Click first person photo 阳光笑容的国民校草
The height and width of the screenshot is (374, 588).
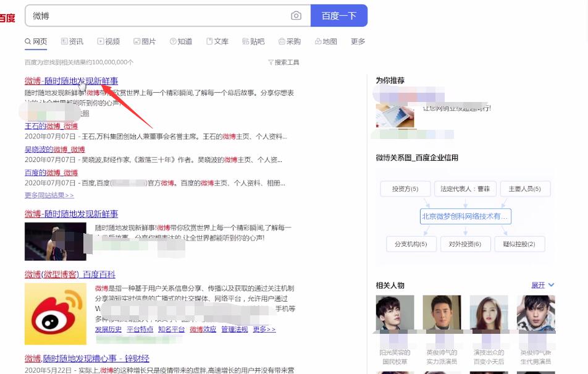(395, 313)
